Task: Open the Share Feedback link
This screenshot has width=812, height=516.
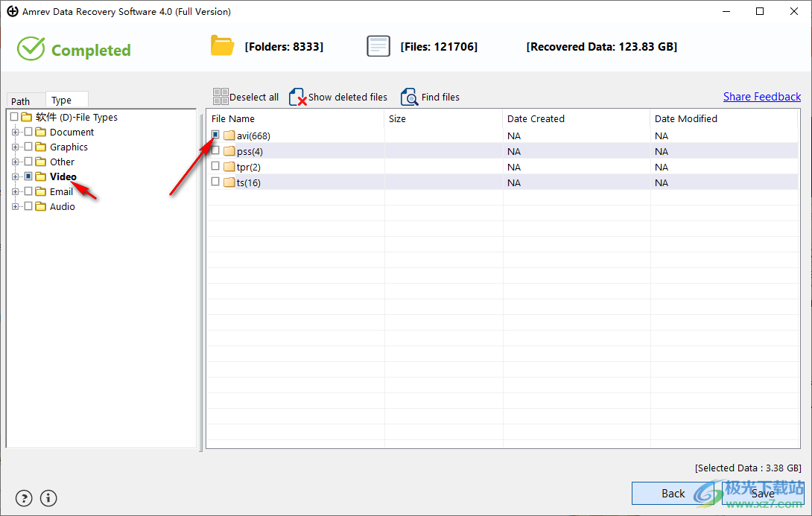Action: point(762,96)
